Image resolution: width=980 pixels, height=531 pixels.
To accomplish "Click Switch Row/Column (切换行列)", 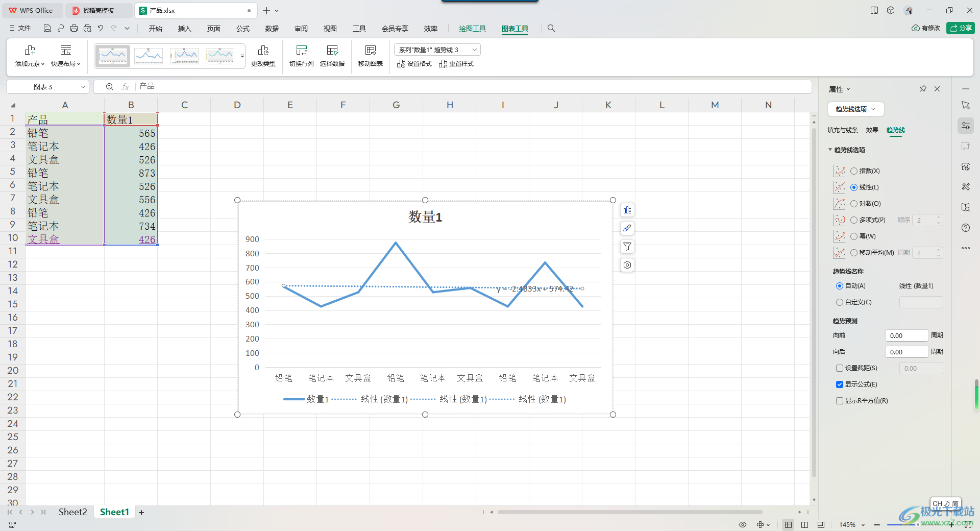I will 302,56.
